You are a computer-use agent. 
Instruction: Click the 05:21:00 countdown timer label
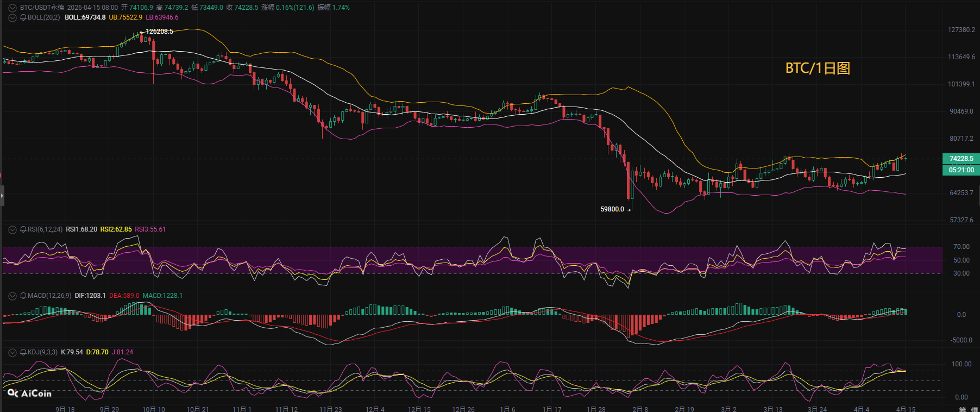tap(961, 170)
